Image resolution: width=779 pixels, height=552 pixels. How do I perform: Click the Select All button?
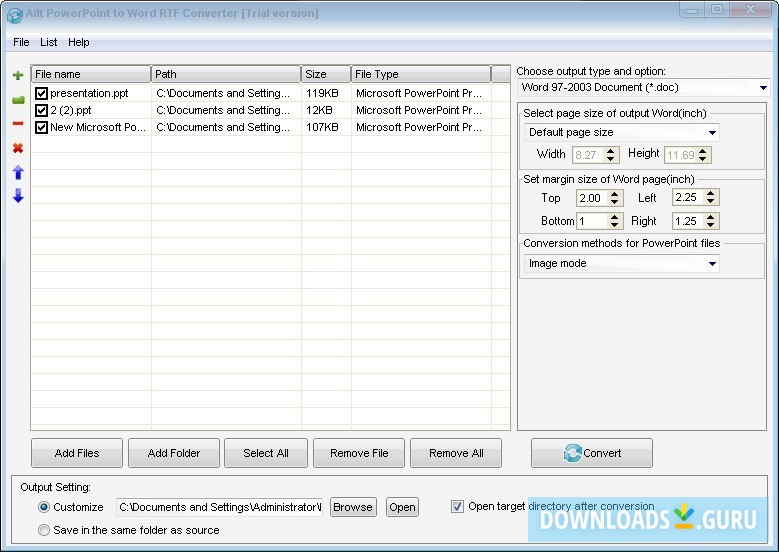click(x=266, y=453)
